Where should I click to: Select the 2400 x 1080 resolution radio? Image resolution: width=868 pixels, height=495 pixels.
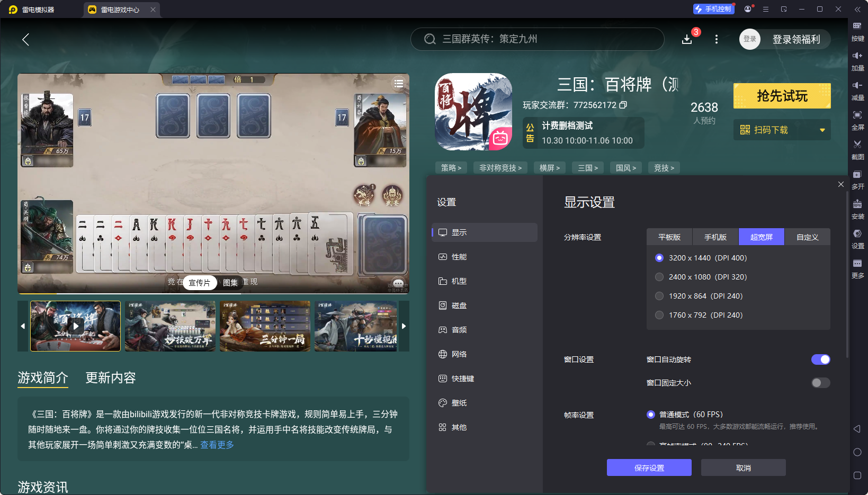[659, 276]
